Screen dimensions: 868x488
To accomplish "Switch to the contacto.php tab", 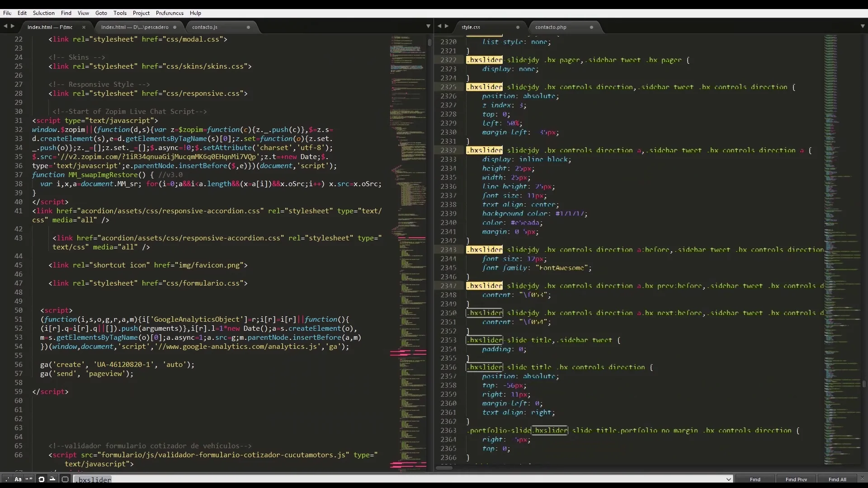I will (551, 27).
